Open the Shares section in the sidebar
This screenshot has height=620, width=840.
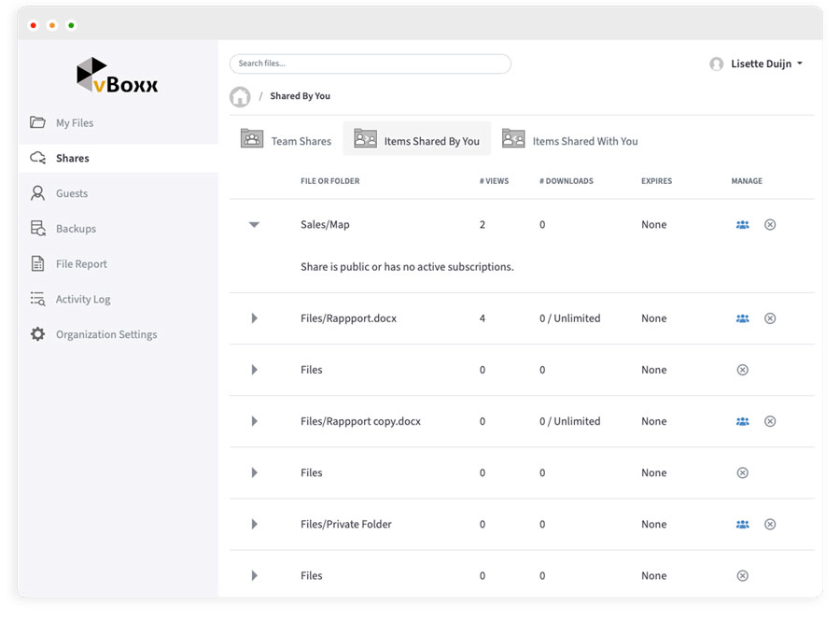pos(71,158)
